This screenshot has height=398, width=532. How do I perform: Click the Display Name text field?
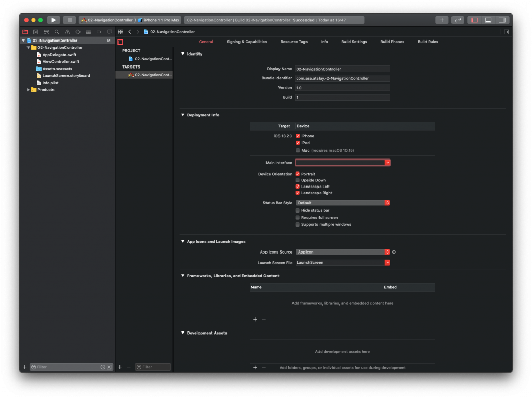342,69
